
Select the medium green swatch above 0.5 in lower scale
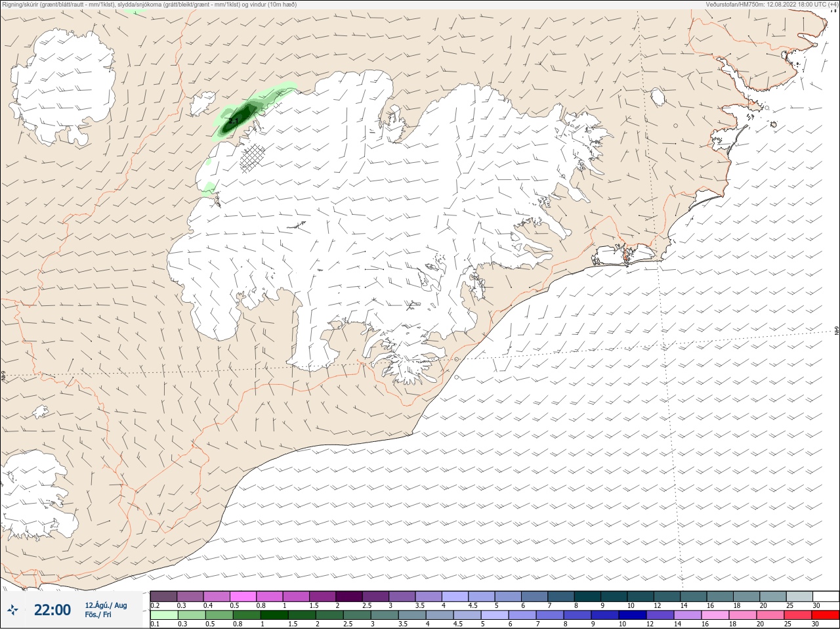[219, 615]
